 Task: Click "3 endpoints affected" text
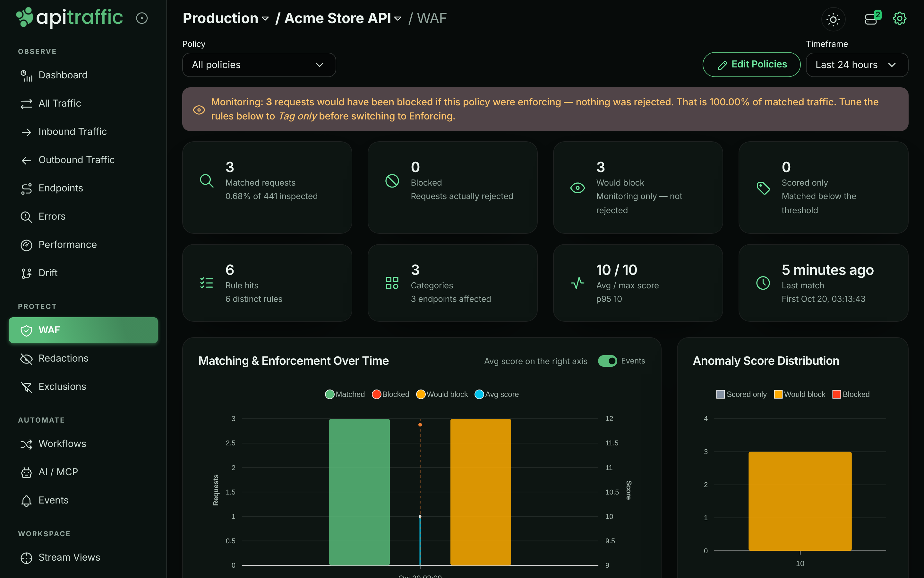tap(450, 299)
